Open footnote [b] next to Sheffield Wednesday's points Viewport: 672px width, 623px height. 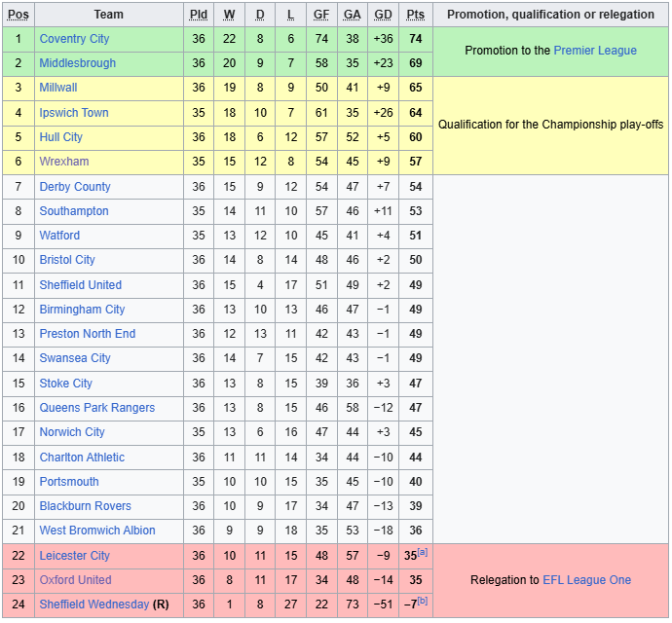click(x=423, y=601)
